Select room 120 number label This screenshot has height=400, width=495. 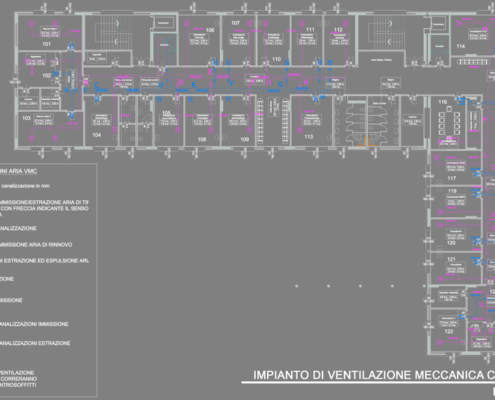pos(451,243)
